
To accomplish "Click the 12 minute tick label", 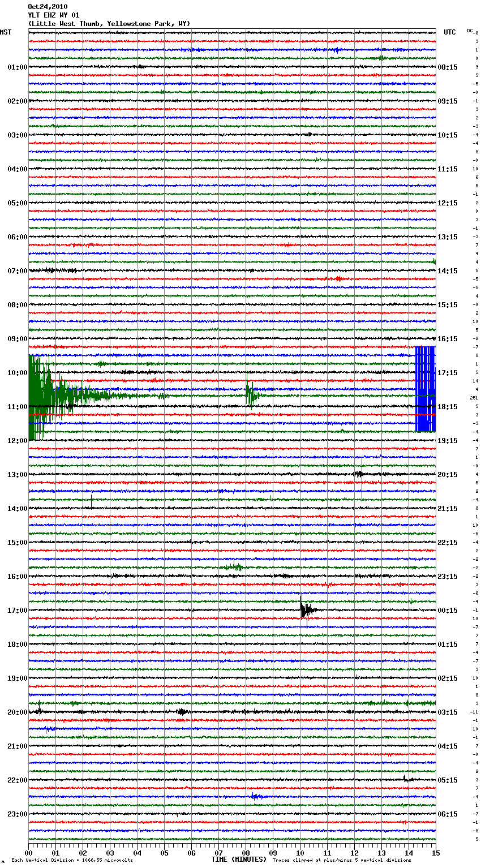I will (x=354, y=853).
